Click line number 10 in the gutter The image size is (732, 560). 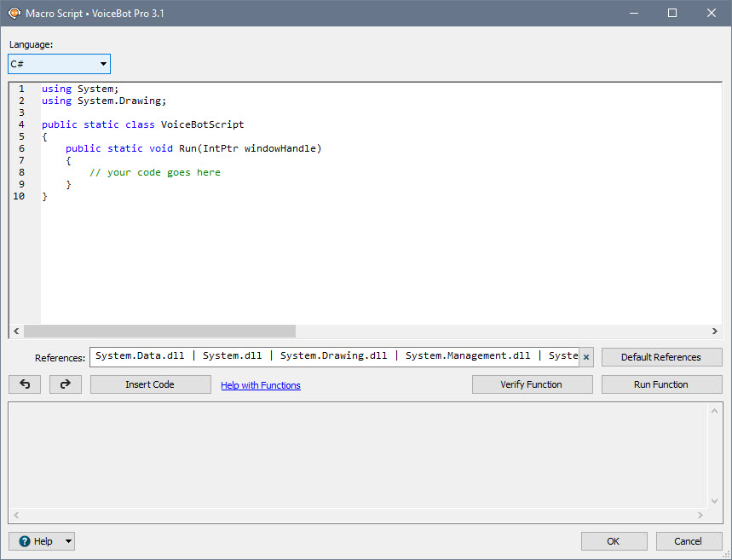[x=20, y=195]
